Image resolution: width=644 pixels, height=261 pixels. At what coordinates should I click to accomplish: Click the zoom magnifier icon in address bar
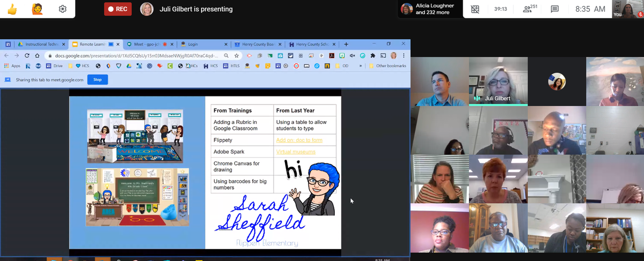228,55
